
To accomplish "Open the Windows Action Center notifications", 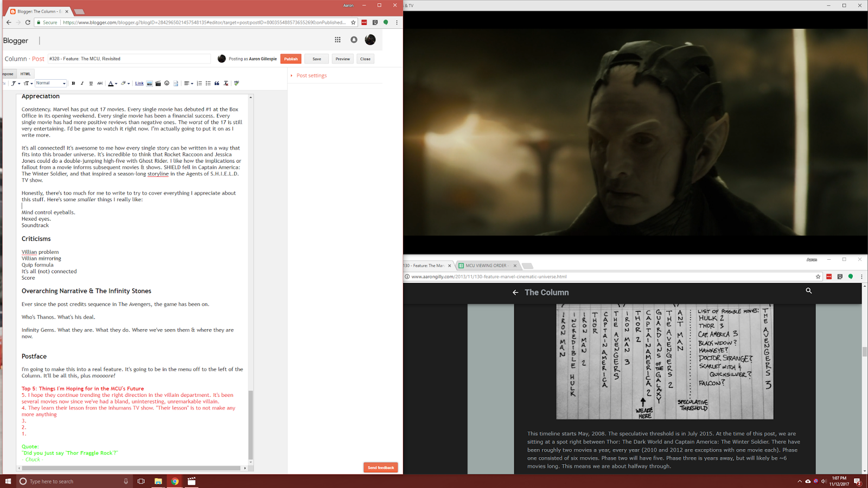I will (x=858, y=481).
